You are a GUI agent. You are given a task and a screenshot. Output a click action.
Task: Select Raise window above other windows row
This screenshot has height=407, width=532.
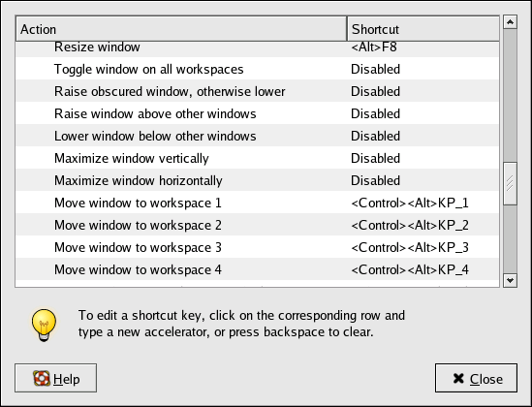pos(257,113)
